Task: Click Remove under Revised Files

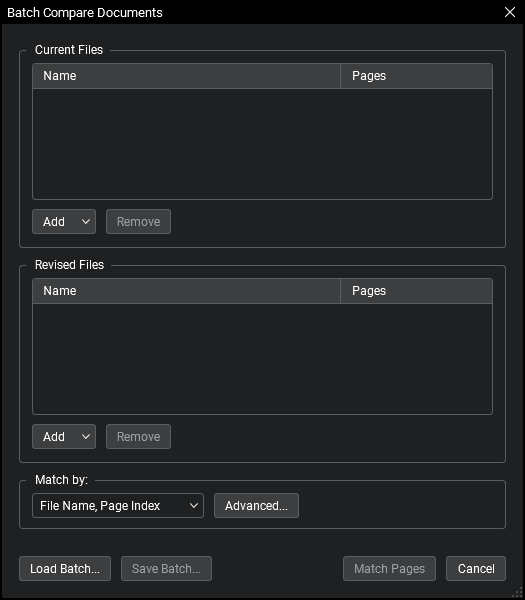Action: tap(138, 436)
